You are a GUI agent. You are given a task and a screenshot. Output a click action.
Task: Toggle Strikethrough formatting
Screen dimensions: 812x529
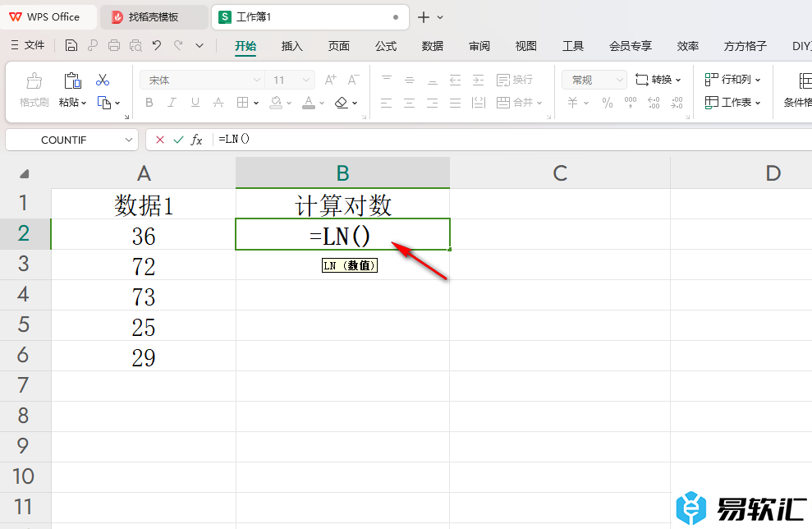pyautogui.click(x=218, y=103)
